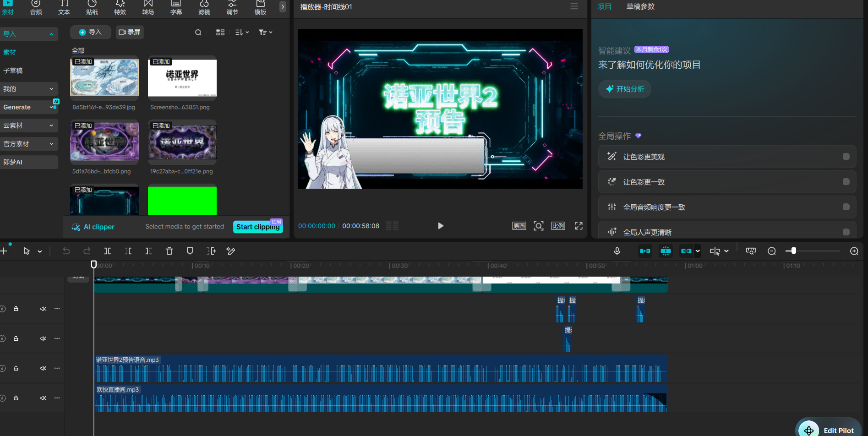Click the timeline zoom slider handle

(x=793, y=251)
